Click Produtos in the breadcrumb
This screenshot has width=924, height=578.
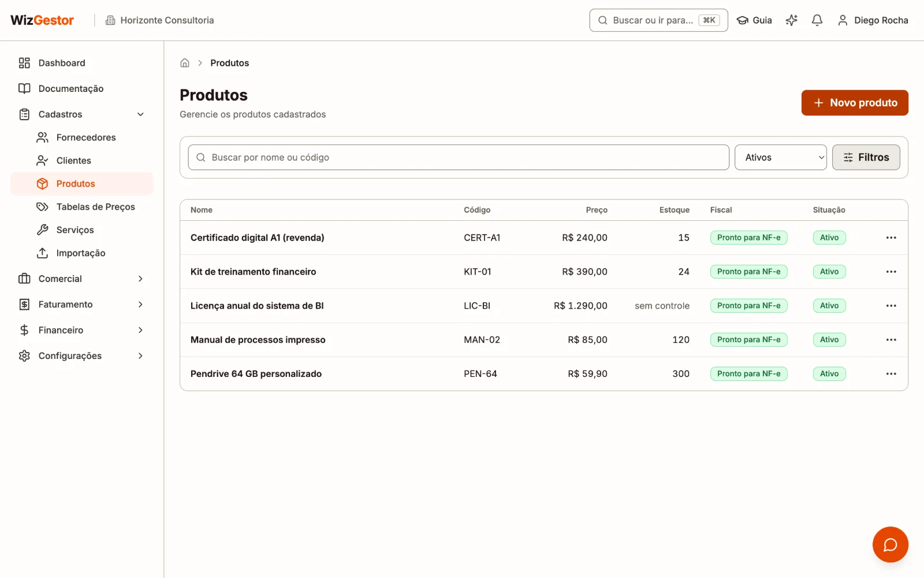click(x=229, y=63)
